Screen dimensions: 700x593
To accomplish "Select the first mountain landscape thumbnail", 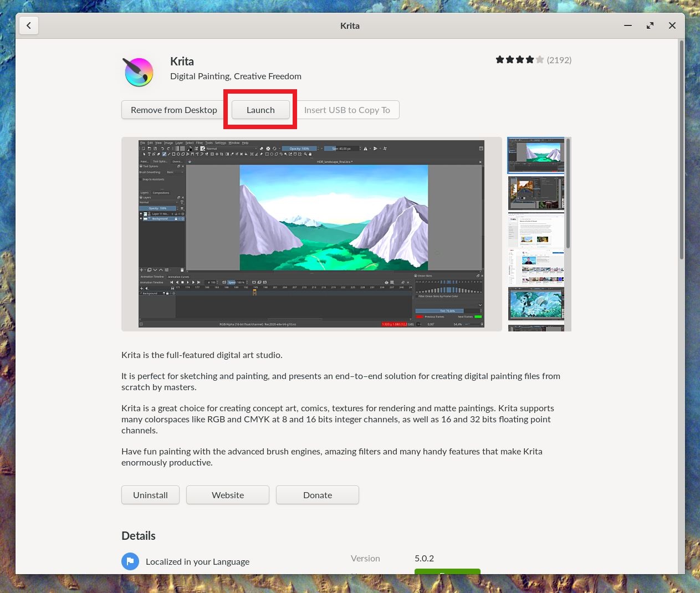I will (536, 156).
